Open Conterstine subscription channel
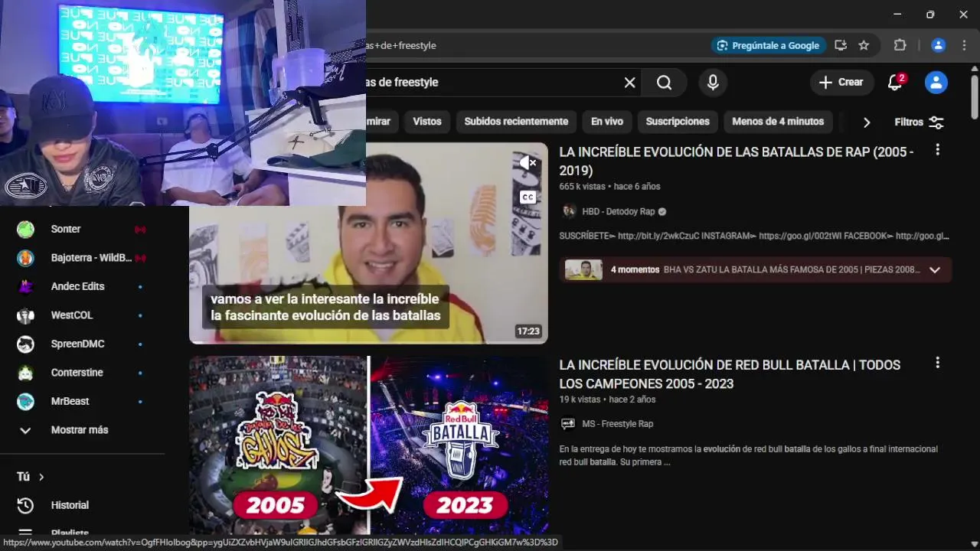 tap(82, 373)
